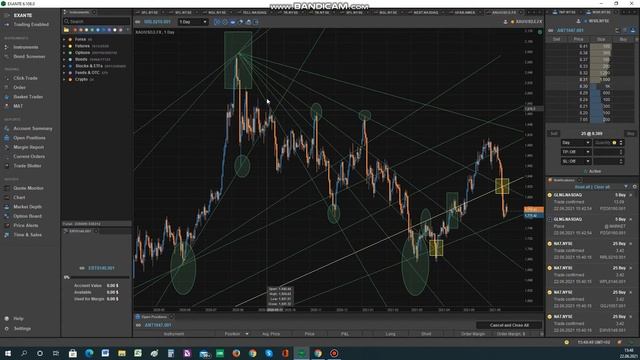Open Instruments in the left sidebar
640x360 pixels.
pos(26,47)
